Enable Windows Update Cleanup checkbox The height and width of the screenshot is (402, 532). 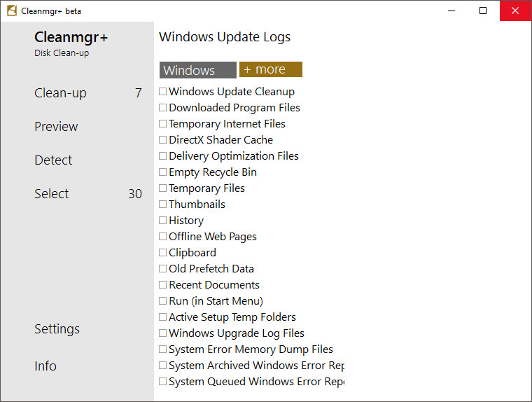[x=162, y=92]
